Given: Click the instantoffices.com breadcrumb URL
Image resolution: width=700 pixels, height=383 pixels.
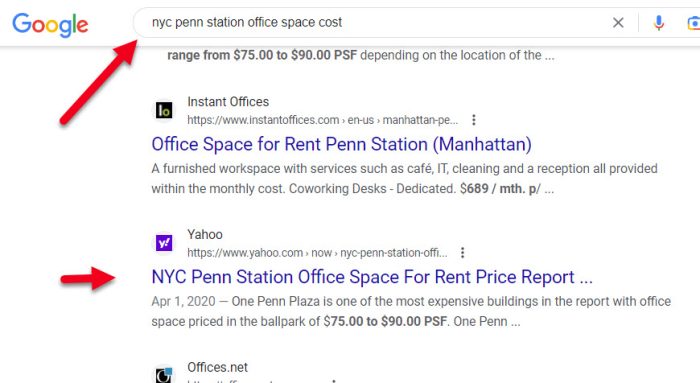Looking at the screenshot, I should (322, 120).
